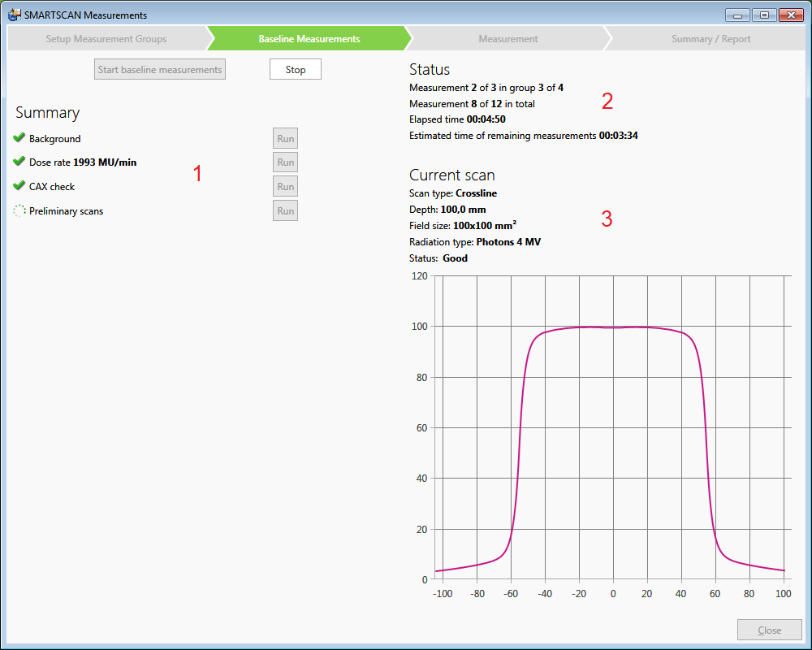Click the SMARTSCAN application icon in the title bar
The height and width of the screenshot is (650, 812).
coord(13,15)
